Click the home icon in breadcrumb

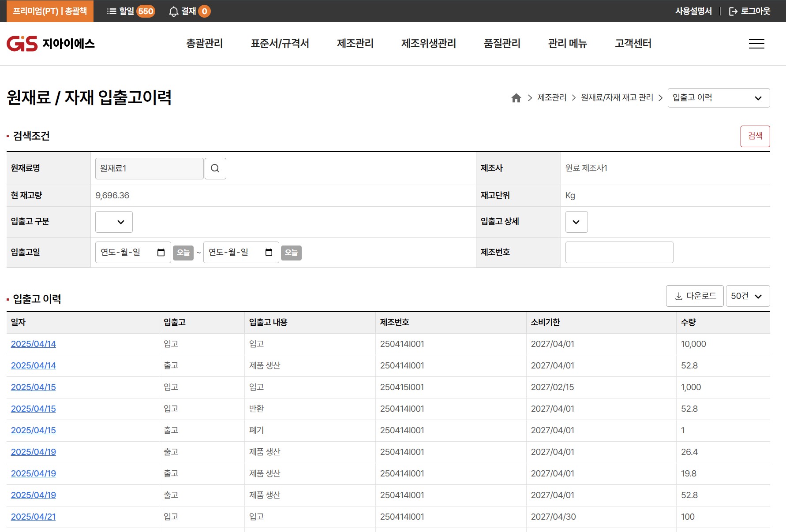[516, 98]
